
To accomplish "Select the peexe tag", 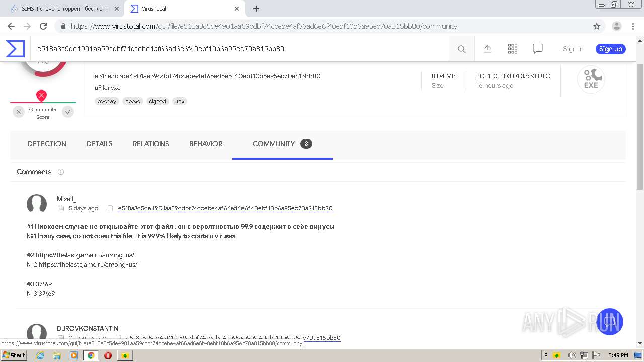I will tap(133, 101).
